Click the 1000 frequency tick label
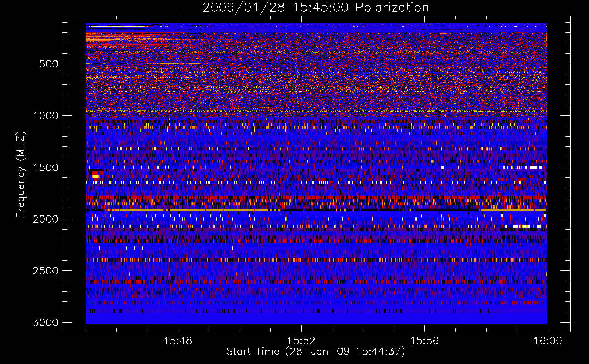Viewport: 589px width, 364px height. (x=46, y=116)
